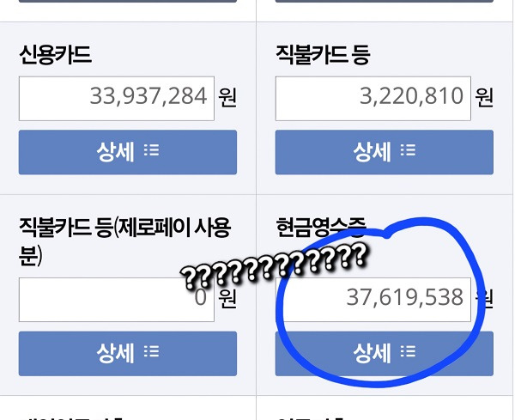Show details for 제로페이 사용분
This screenshot has width=515, height=420.
point(128,354)
